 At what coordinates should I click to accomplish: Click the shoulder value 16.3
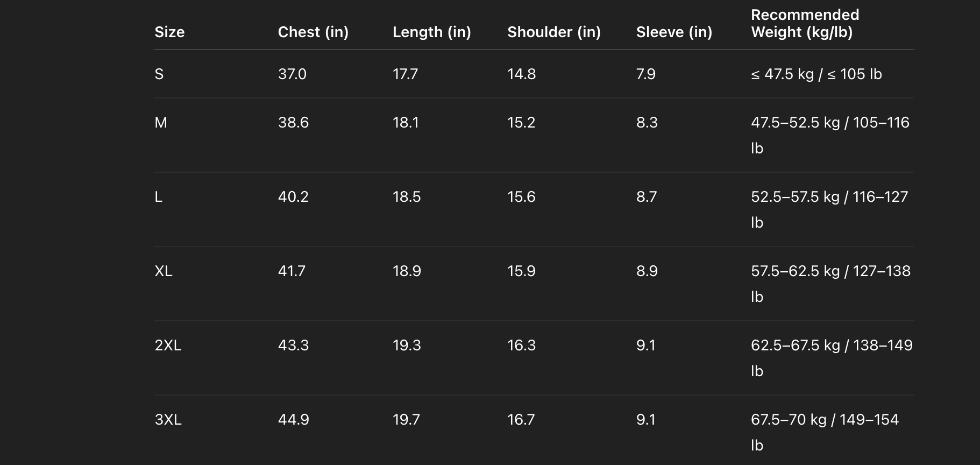(x=521, y=346)
